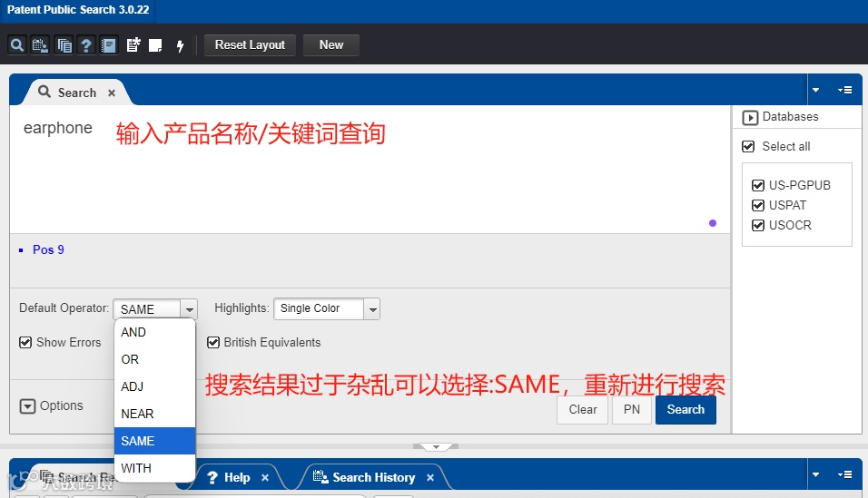Click the collapse handle between the panels
Image resolution: width=868 pixels, height=498 pixels.
pyautogui.click(x=436, y=446)
